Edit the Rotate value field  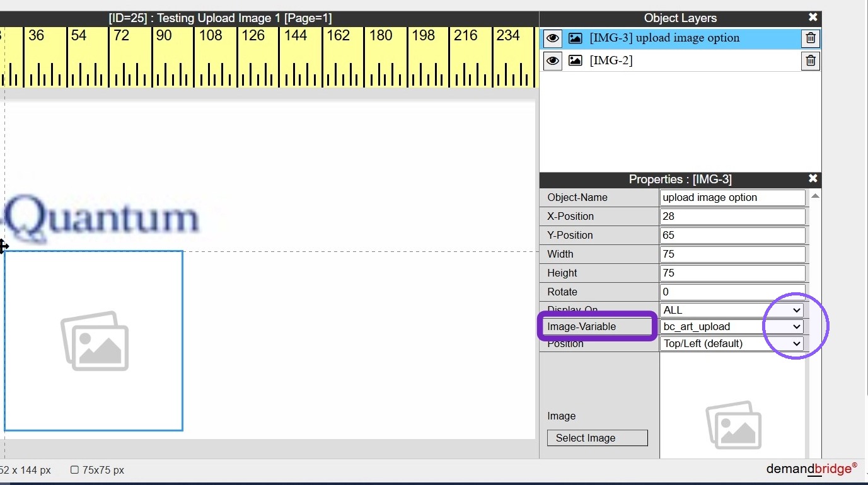[732, 292]
